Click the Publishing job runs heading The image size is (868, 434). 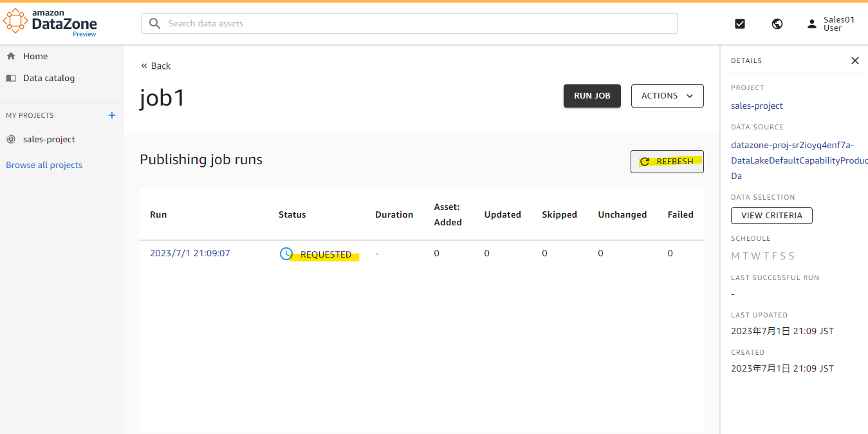click(x=201, y=160)
